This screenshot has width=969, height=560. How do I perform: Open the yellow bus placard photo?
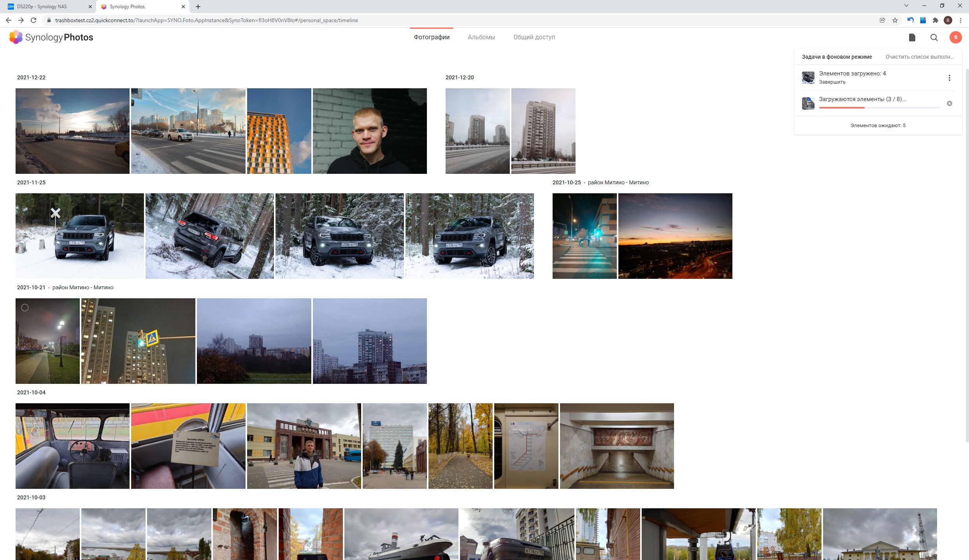(x=188, y=446)
